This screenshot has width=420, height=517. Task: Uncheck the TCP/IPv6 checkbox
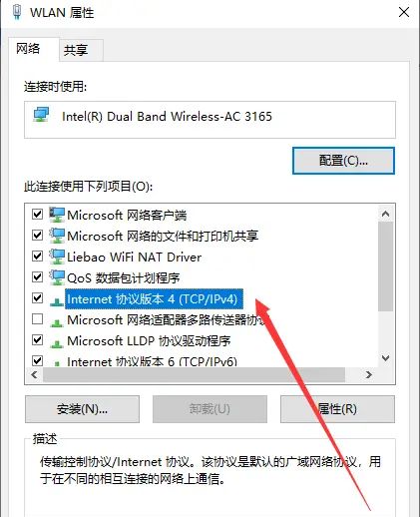37,360
